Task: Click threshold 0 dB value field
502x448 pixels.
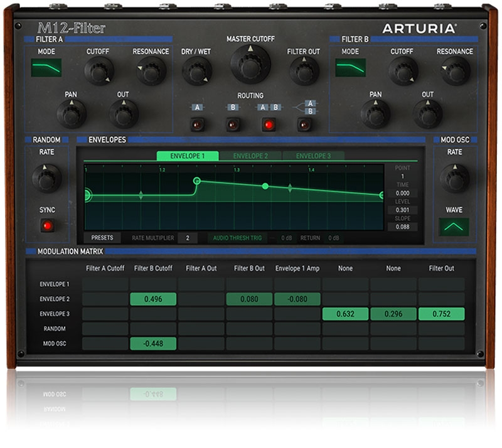Action: point(286,238)
